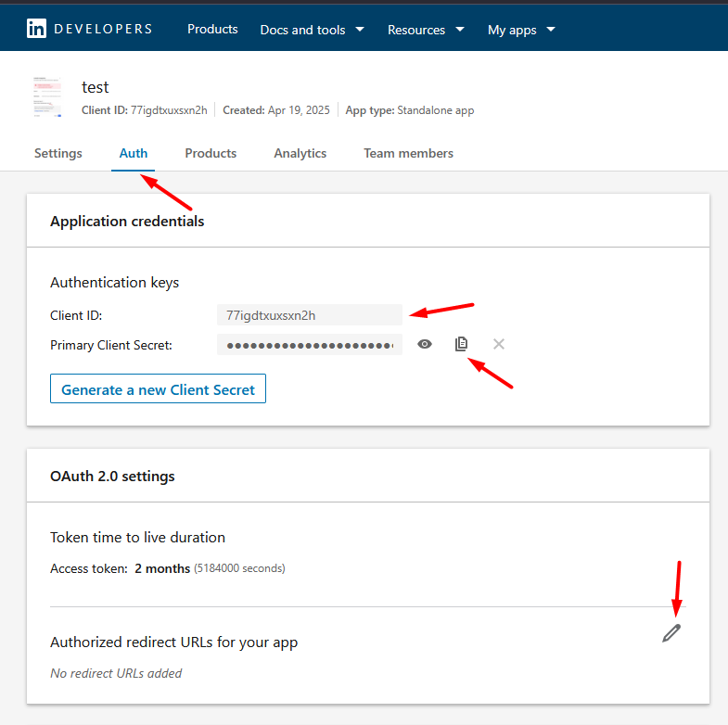This screenshot has height=725, width=728.
Task: Click the X icon beside client secret
Action: pyautogui.click(x=499, y=344)
